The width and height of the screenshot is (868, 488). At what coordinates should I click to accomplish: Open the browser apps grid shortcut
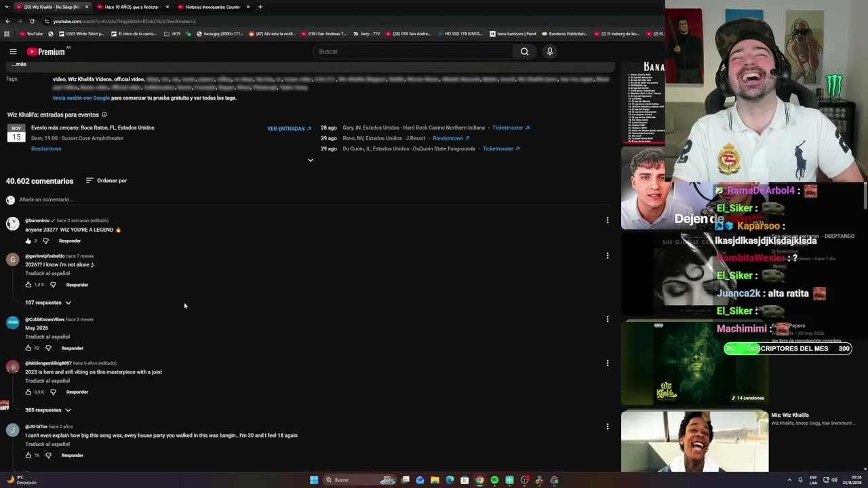pos(7,34)
